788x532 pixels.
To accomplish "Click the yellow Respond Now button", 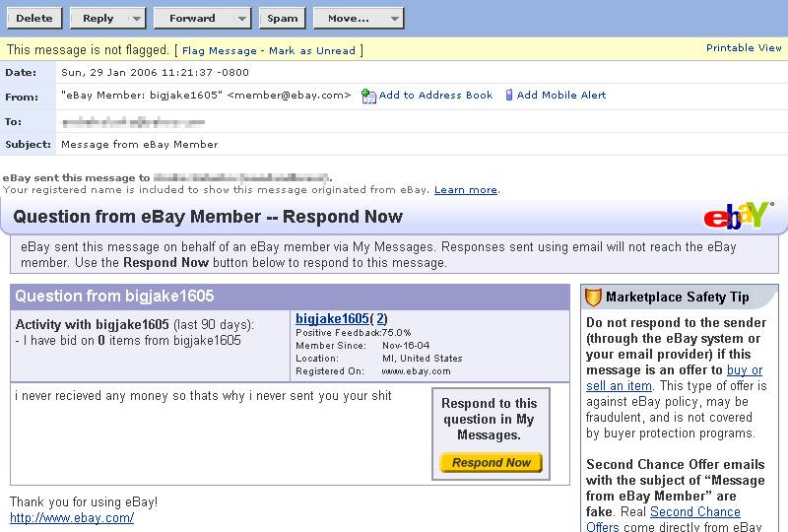I will 491,463.
